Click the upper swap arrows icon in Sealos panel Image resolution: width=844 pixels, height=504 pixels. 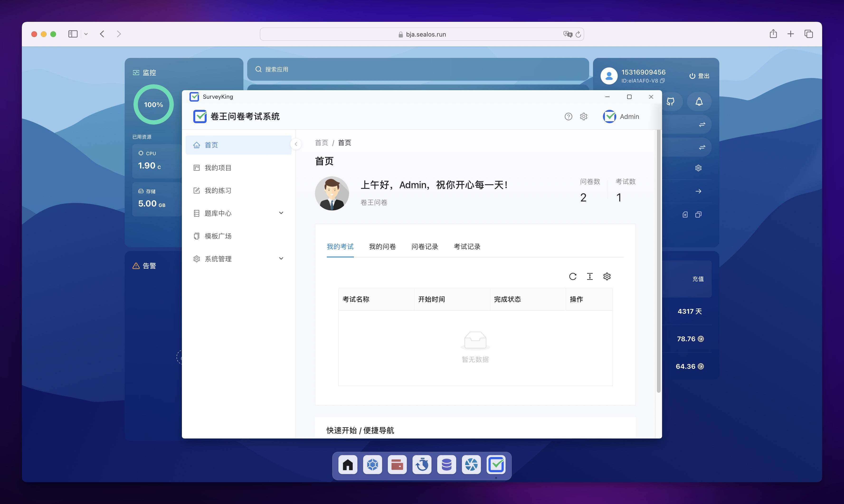click(702, 125)
